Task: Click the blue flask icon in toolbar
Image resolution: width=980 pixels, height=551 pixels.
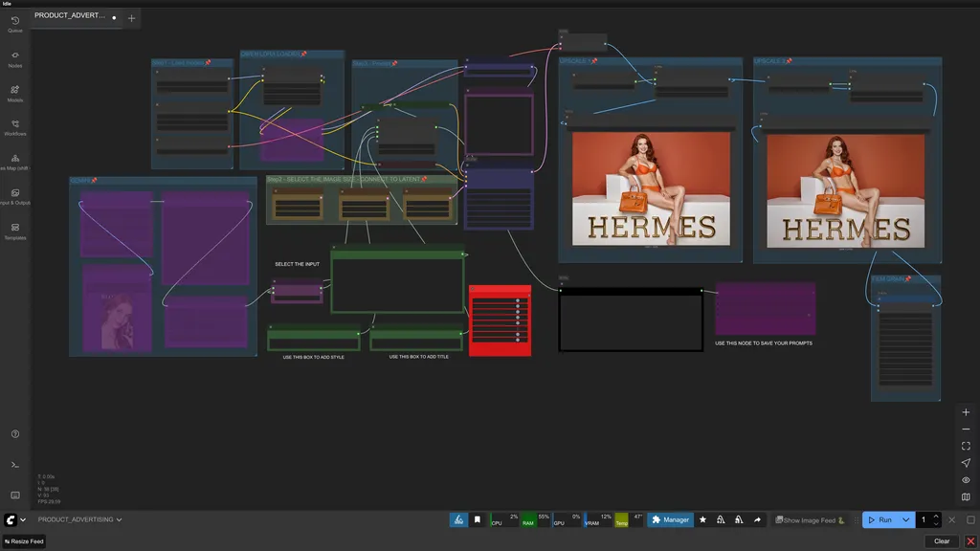Action: pos(458,519)
